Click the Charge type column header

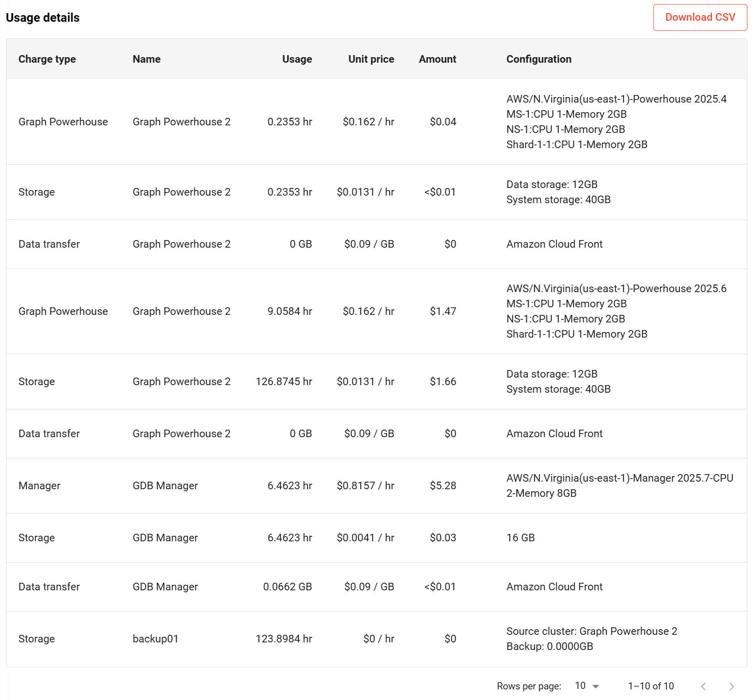tap(47, 59)
